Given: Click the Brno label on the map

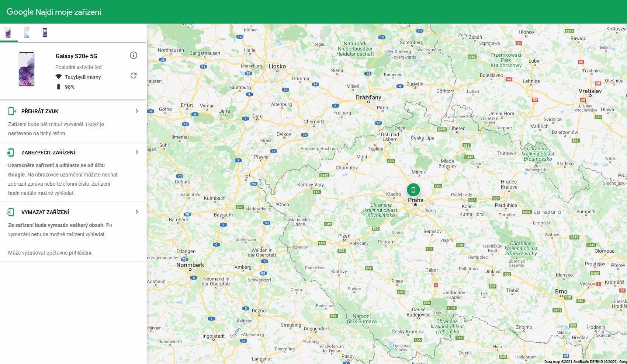Looking at the screenshot, I should point(561,291).
